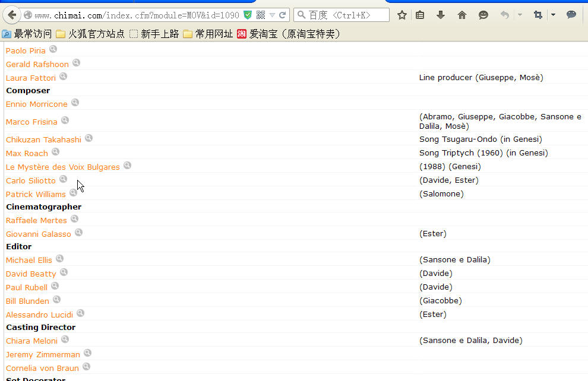
Task: Click search icon beside Le Mystère des Voix Bulgares
Action: click(x=128, y=165)
